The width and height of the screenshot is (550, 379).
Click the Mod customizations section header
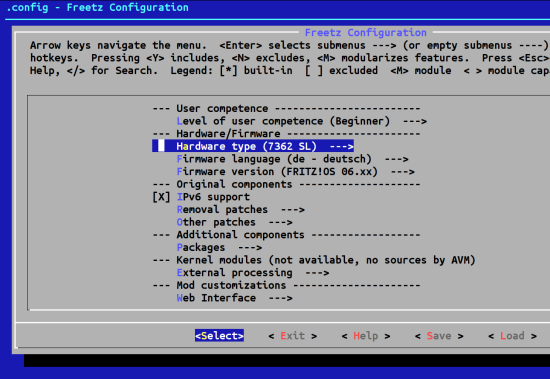click(x=286, y=285)
